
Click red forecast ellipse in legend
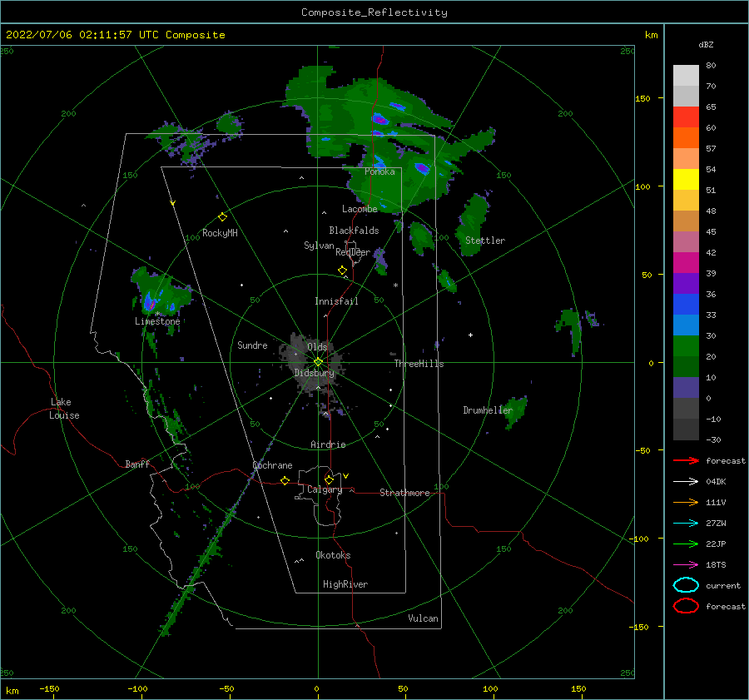tap(686, 606)
